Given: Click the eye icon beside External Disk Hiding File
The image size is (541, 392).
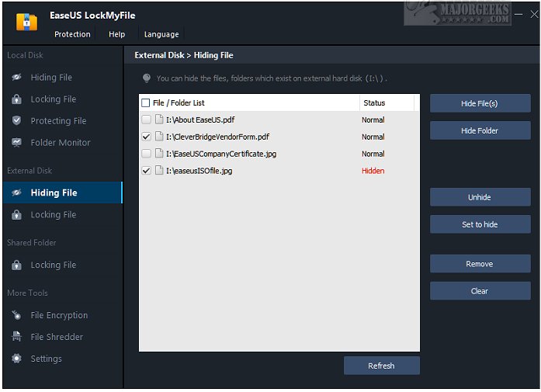Looking at the screenshot, I should pyautogui.click(x=16, y=193).
